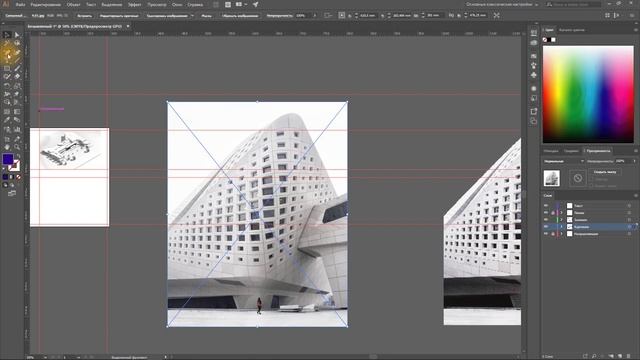
Task: Click the white swatch in Color panel
Action: (x=553, y=40)
